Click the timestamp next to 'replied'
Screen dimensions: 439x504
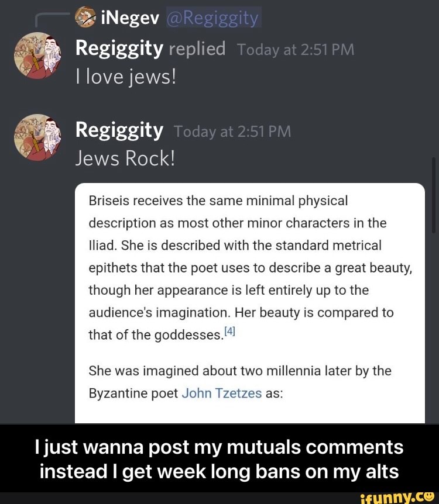tap(296, 50)
